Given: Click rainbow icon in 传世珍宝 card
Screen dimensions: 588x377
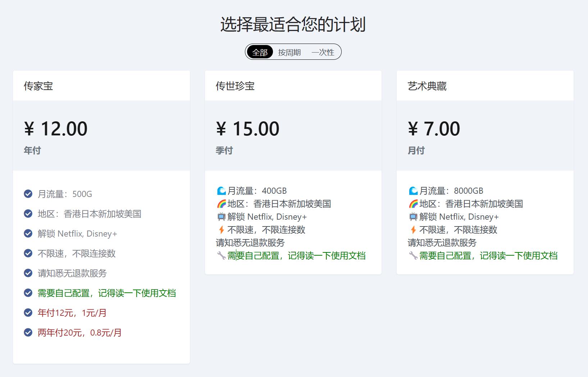Looking at the screenshot, I should tap(222, 204).
